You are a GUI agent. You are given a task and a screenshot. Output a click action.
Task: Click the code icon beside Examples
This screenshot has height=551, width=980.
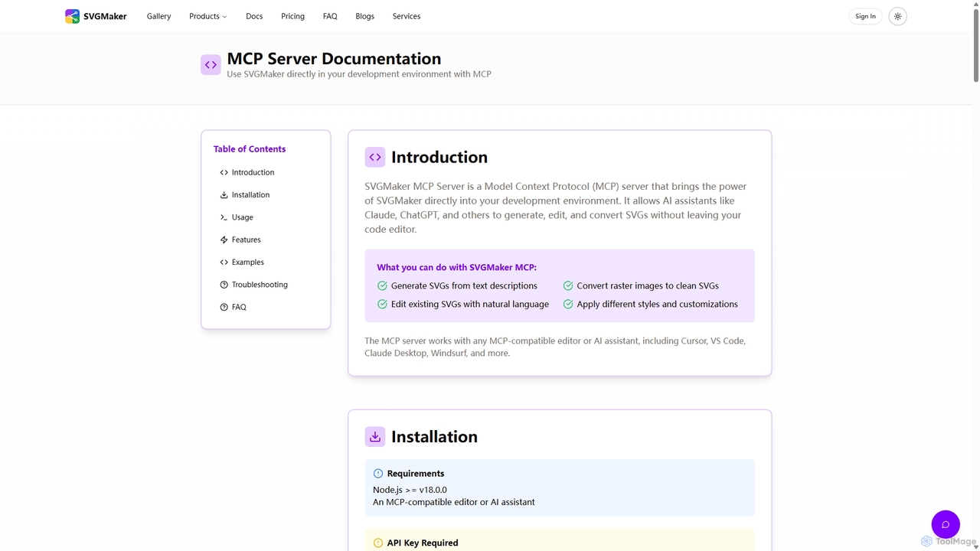tap(224, 262)
